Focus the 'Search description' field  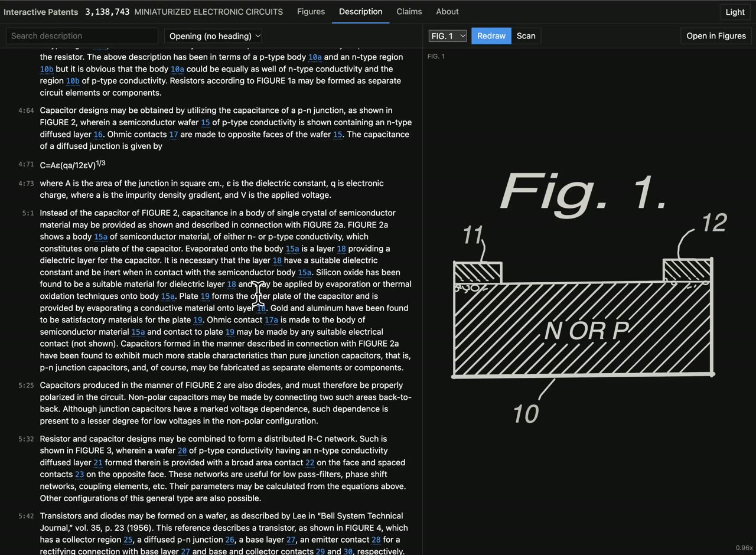[82, 36]
